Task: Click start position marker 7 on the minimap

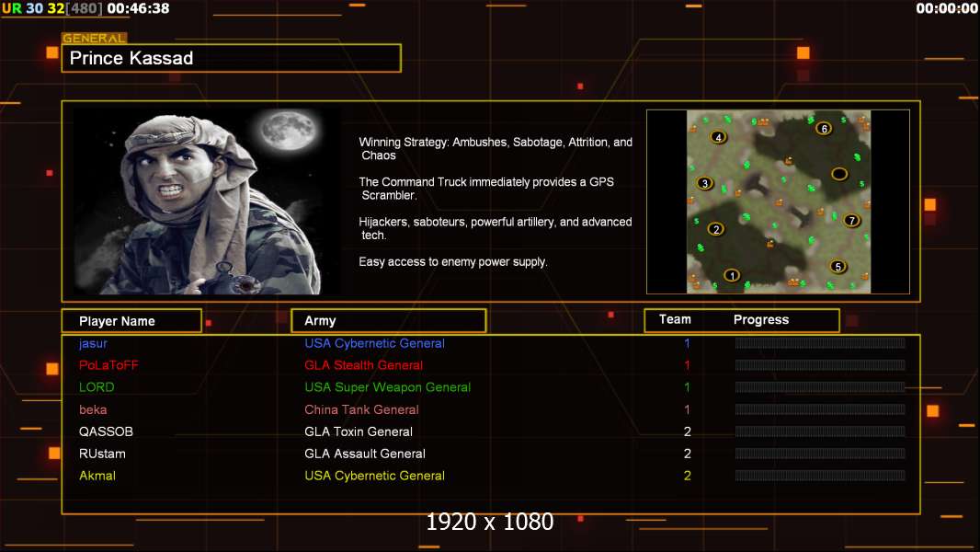Action: coord(851,221)
